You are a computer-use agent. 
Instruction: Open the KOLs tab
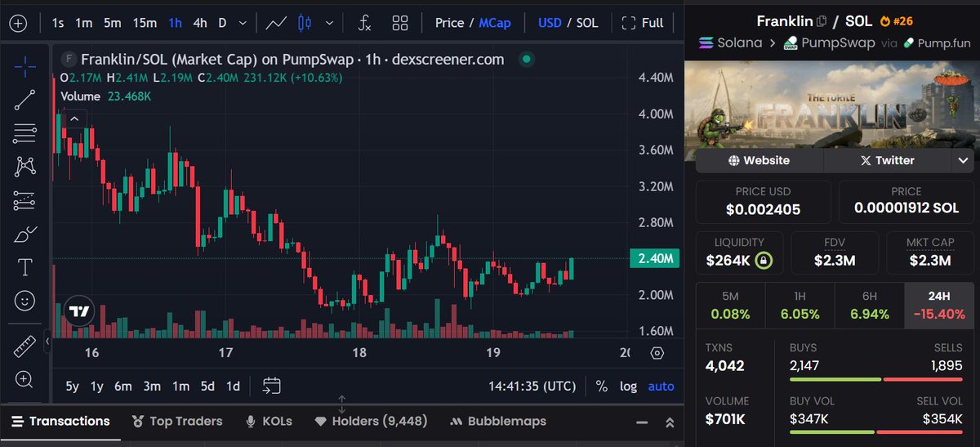tap(269, 422)
